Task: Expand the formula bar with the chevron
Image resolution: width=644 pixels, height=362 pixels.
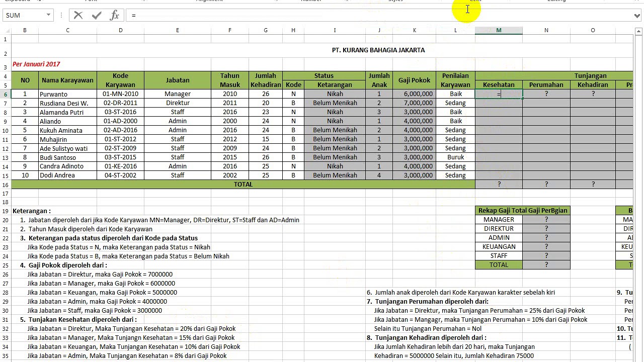Action: click(637, 16)
